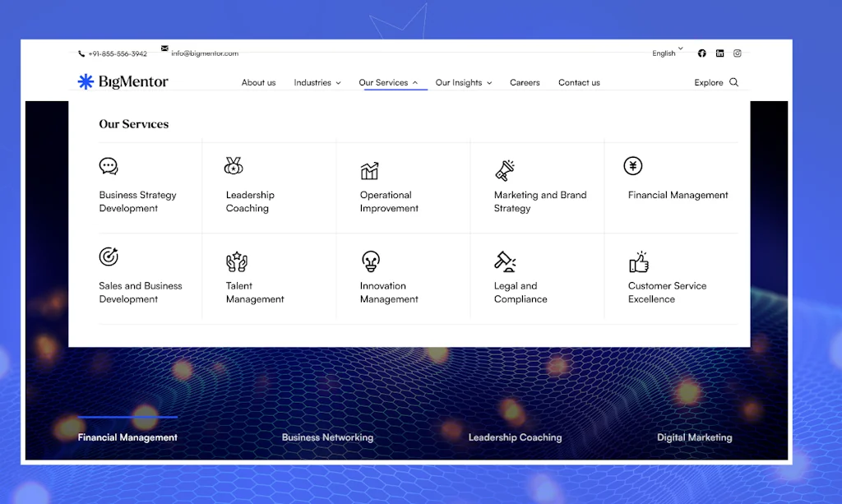This screenshot has height=504, width=842.
Task: Open the Instagram profile icon
Action: click(x=737, y=53)
